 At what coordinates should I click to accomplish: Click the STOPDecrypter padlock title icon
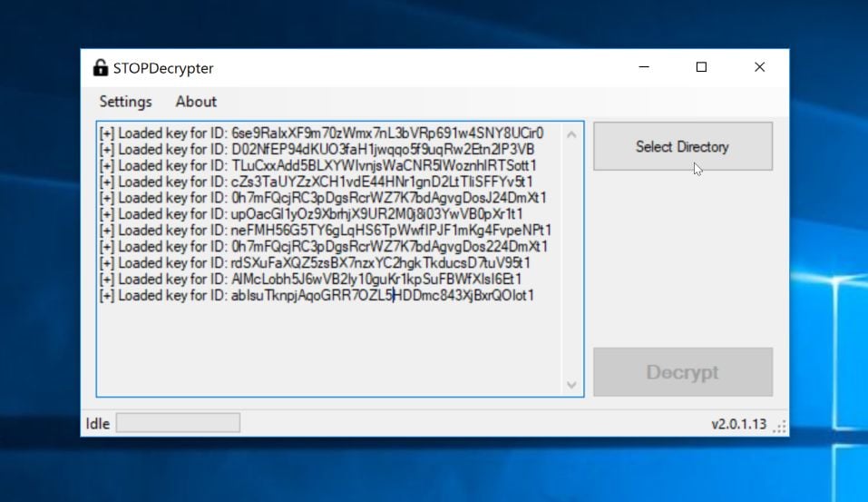pyautogui.click(x=100, y=67)
